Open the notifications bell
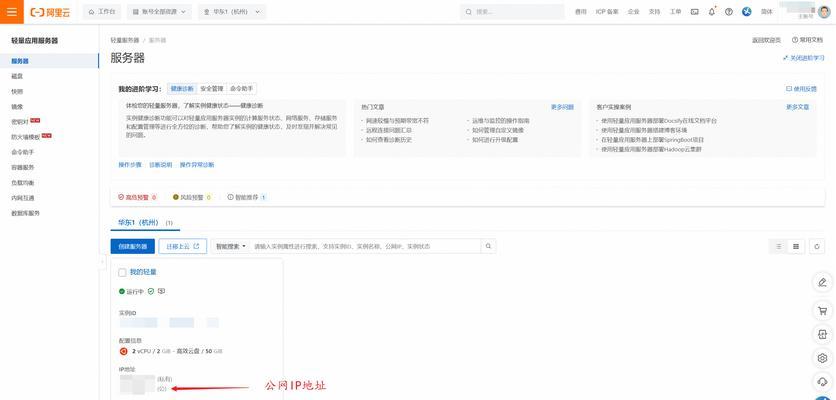 712,12
